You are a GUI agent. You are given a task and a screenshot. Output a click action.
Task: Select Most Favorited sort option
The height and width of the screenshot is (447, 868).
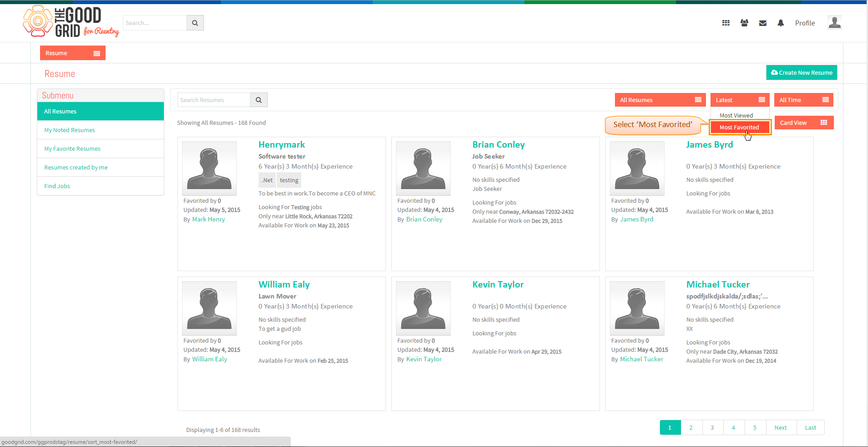pyautogui.click(x=740, y=127)
